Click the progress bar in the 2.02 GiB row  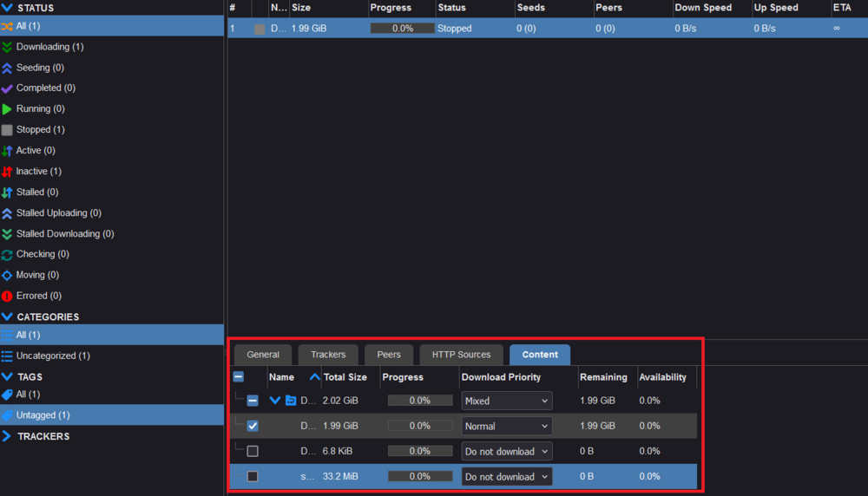coord(419,401)
